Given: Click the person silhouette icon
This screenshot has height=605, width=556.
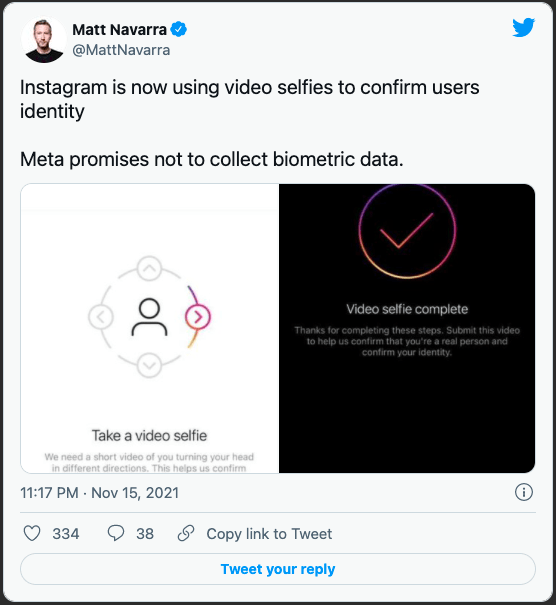Looking at the screenshot, I should [149, 317].
